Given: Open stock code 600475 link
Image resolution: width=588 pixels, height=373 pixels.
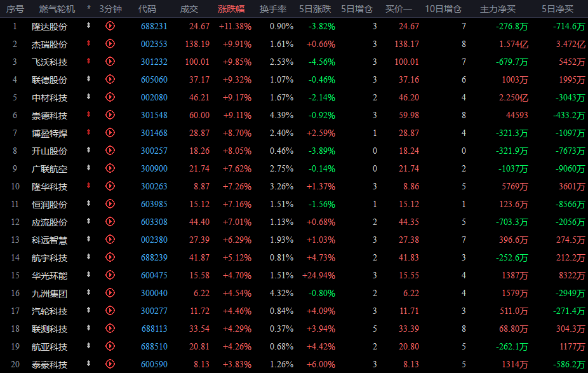Looking at the screenshot, I should (154, 275).
